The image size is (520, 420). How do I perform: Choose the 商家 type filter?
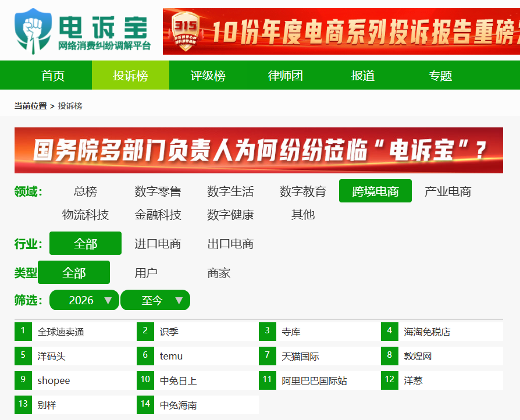(219, 273)
